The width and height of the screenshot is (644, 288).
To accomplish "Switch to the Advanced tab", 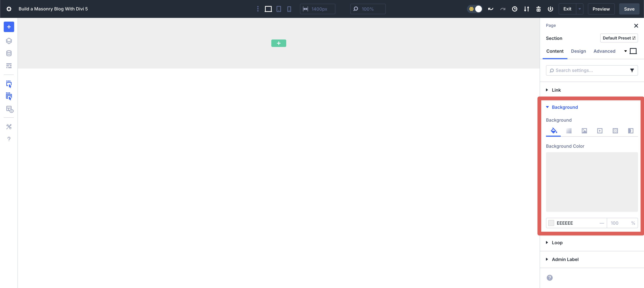I will tap(604, 51).
